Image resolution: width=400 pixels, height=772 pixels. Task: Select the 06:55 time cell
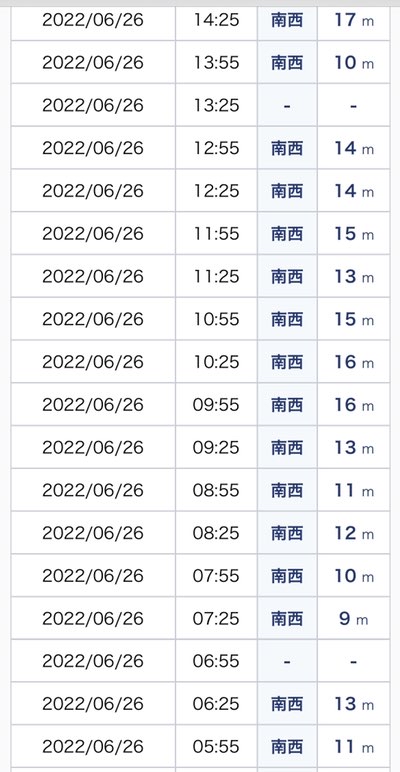(x=216, y=661)
